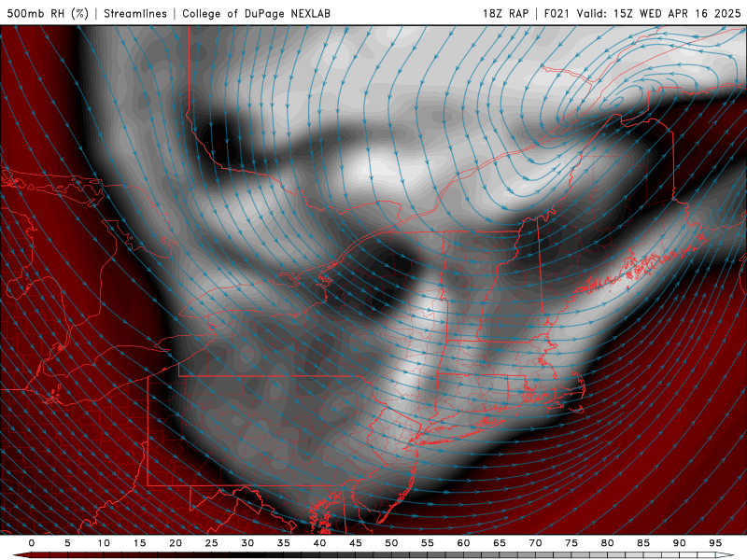Screen dimensions: 747x560
Task: Click the colorbar label '10'
Action: click(104, 543)
